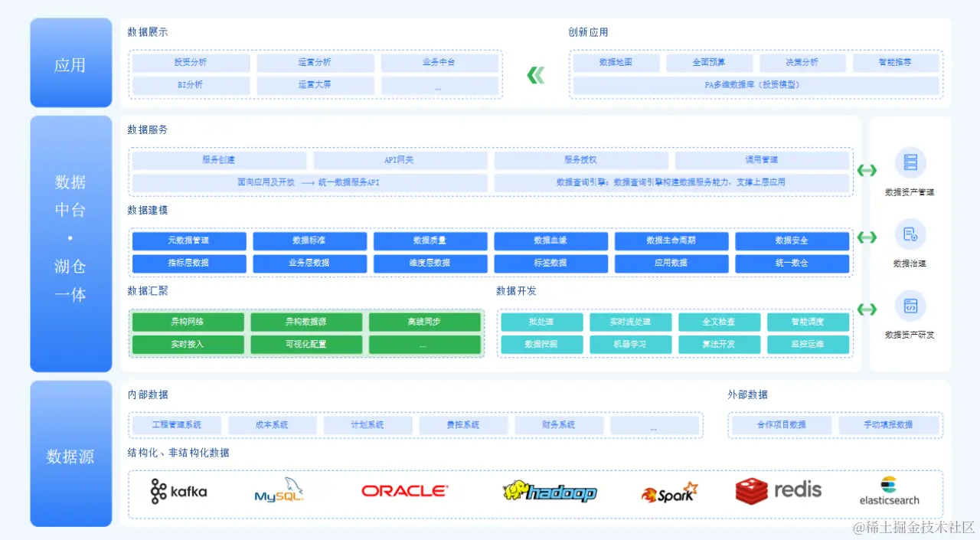Click the 数据资产管理 panel icon
Viewport: 980px width, 540px height.
910,163
